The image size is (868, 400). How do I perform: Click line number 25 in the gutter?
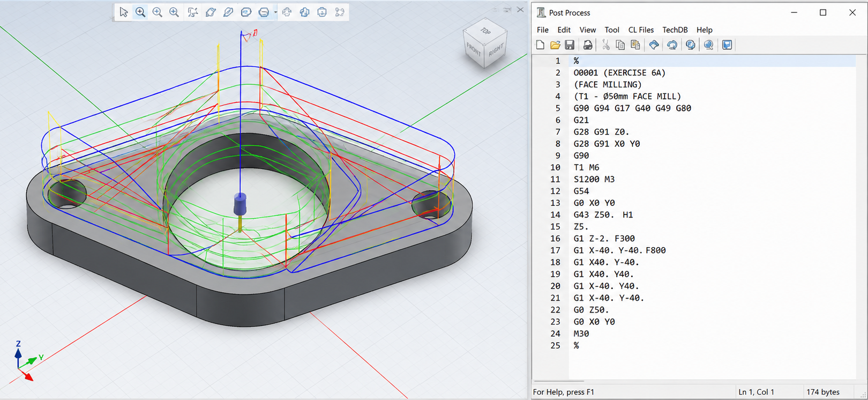tap(555, 345)
